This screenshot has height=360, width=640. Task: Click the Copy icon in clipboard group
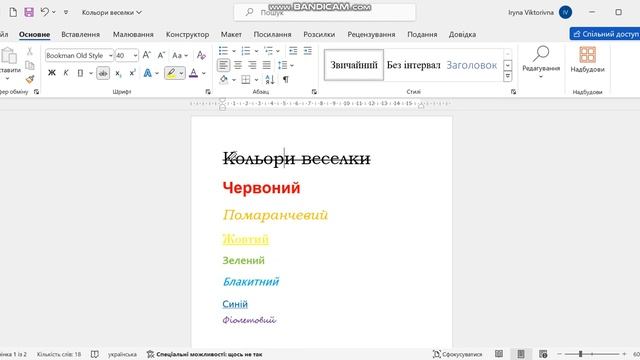click(29, 65)
